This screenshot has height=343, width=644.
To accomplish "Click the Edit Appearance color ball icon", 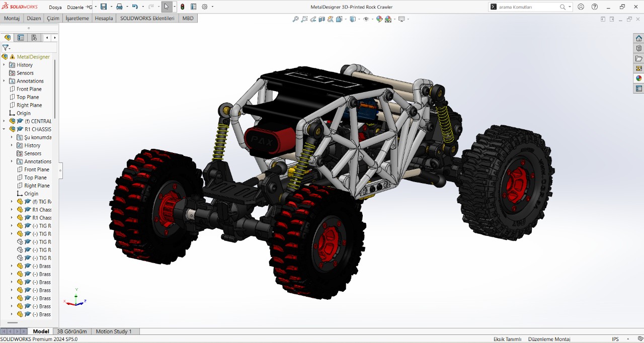I will (379, 19).
